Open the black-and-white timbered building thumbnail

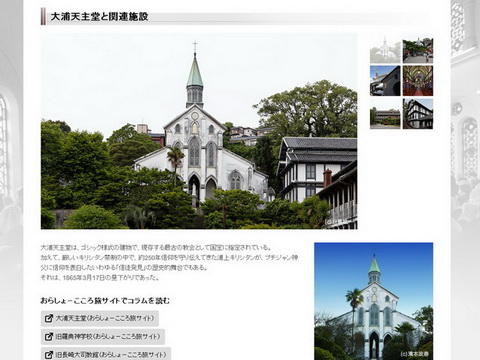pos(418,114)
